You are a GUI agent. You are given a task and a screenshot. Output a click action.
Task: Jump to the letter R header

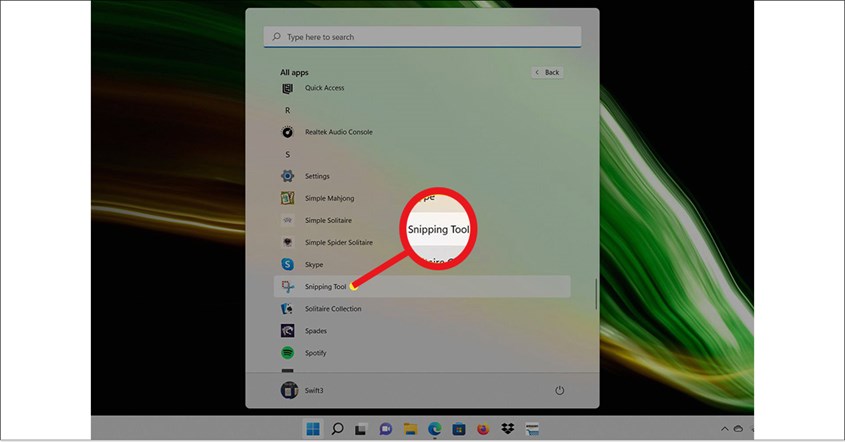287,110
